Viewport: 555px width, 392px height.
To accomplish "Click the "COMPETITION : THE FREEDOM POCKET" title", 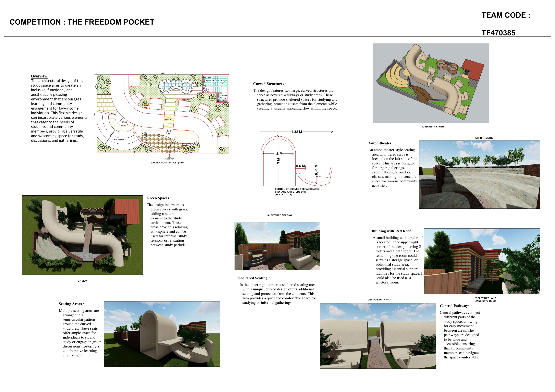I will click(x=82, y=22).
